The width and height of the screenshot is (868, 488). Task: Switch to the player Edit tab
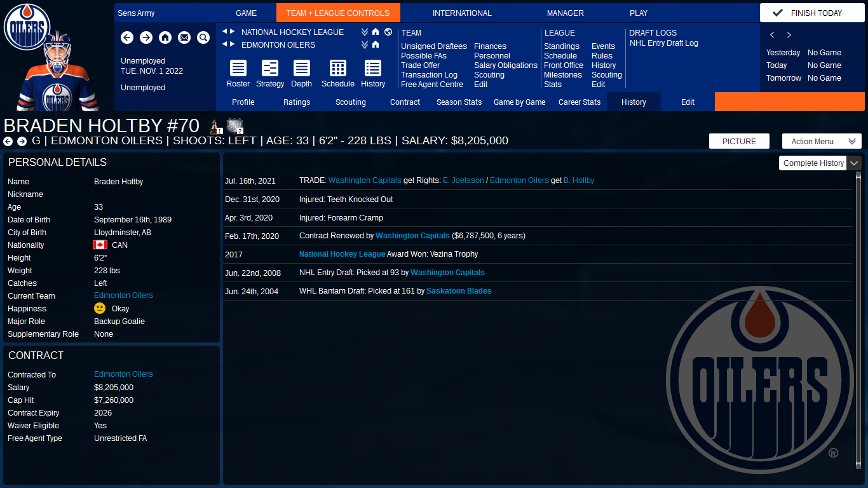pos(688,102)
